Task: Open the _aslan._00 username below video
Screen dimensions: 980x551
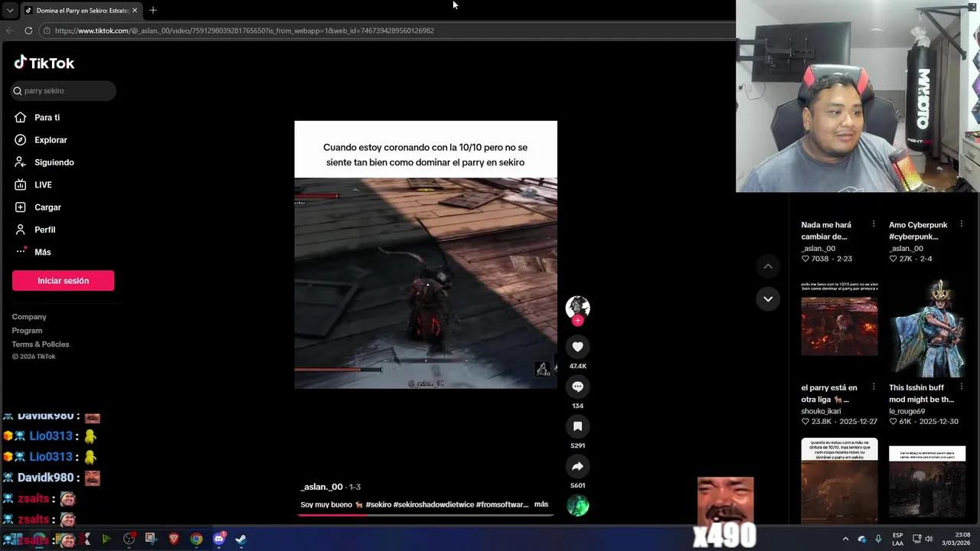Action: 322,487
